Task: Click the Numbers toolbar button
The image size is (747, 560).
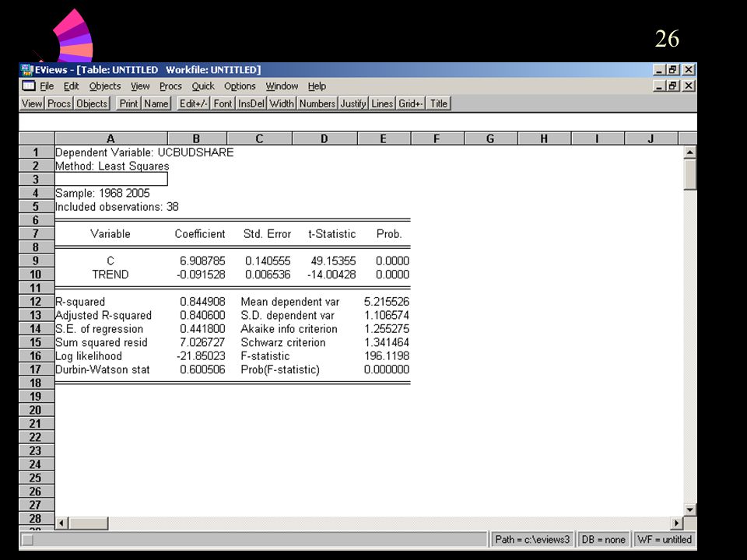Action: point(317,103)
